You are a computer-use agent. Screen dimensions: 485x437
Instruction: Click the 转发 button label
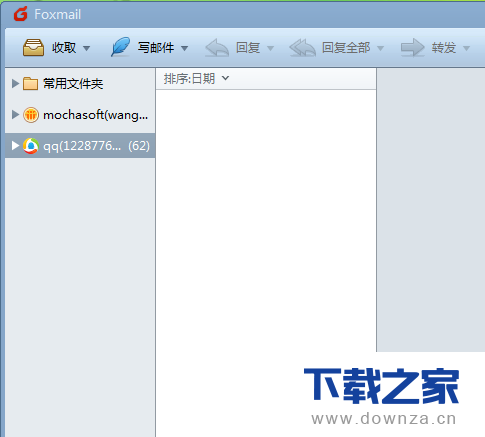click(x=444, y=48)
